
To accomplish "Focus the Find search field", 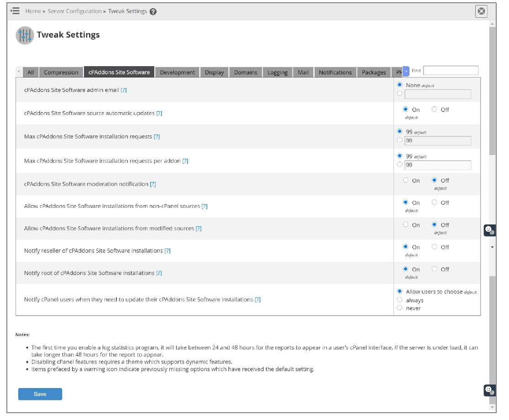I will click(451, 70).
